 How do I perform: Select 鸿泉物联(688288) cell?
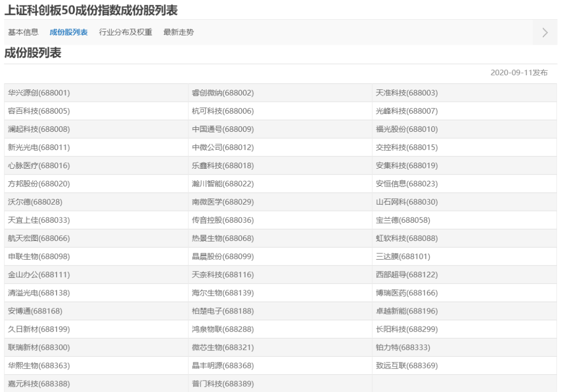[x=223, y=330]
